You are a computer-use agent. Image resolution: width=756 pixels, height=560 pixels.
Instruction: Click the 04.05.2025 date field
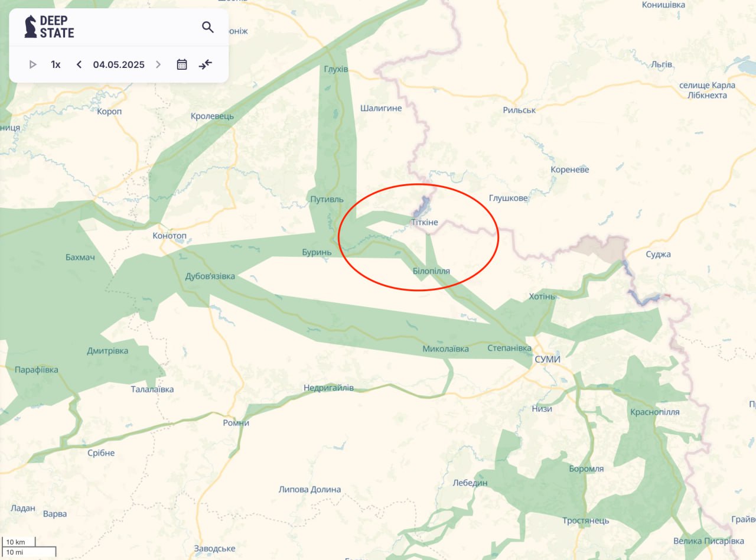119,64
